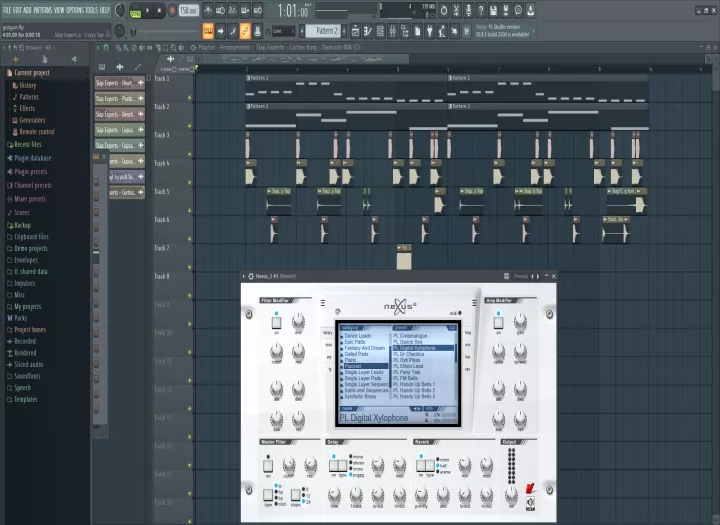Viewport: 720px width, 525px height.
Task: Click the Nexus logo
Action: point(400,306)
